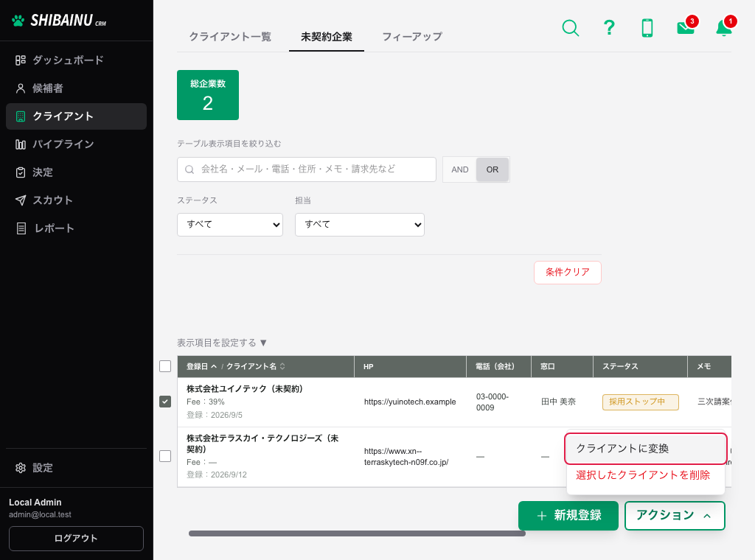The width and height of the screenshot is (755, 560).
Task: Click the メモ column header
Action: point(709,366)
